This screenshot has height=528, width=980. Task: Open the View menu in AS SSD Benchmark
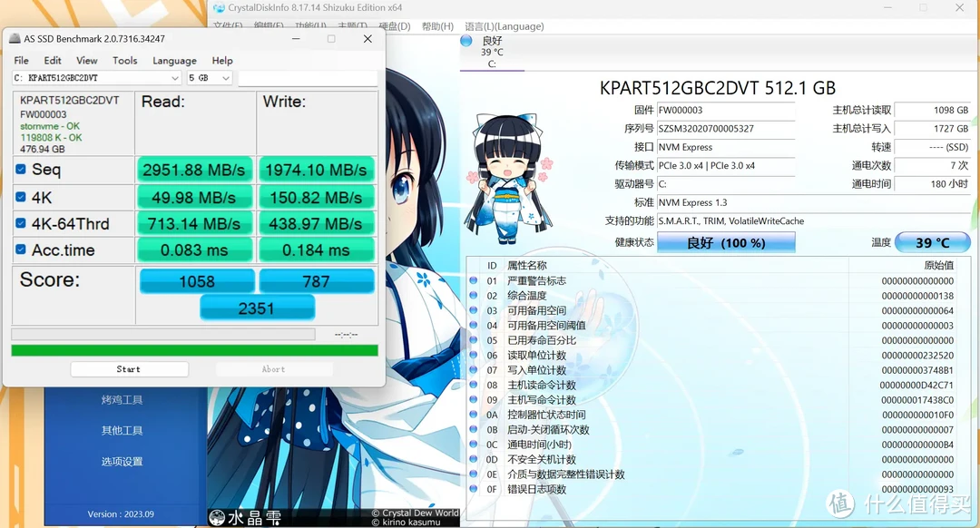(87, 61)
